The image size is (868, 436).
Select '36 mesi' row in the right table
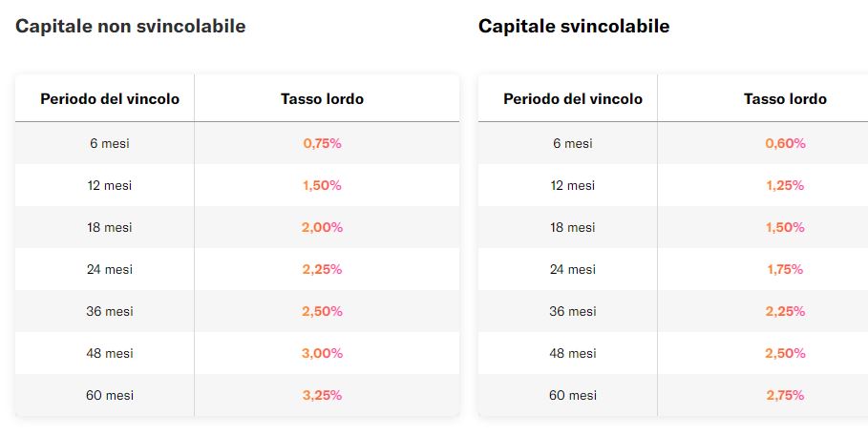click(x=673, y=311)
